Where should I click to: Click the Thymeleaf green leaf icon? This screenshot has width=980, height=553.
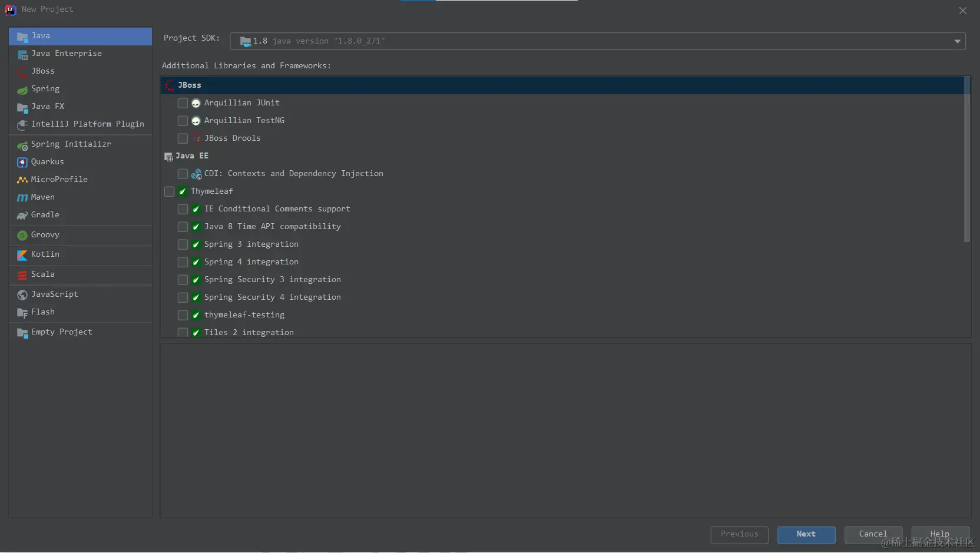click(183, 191)
